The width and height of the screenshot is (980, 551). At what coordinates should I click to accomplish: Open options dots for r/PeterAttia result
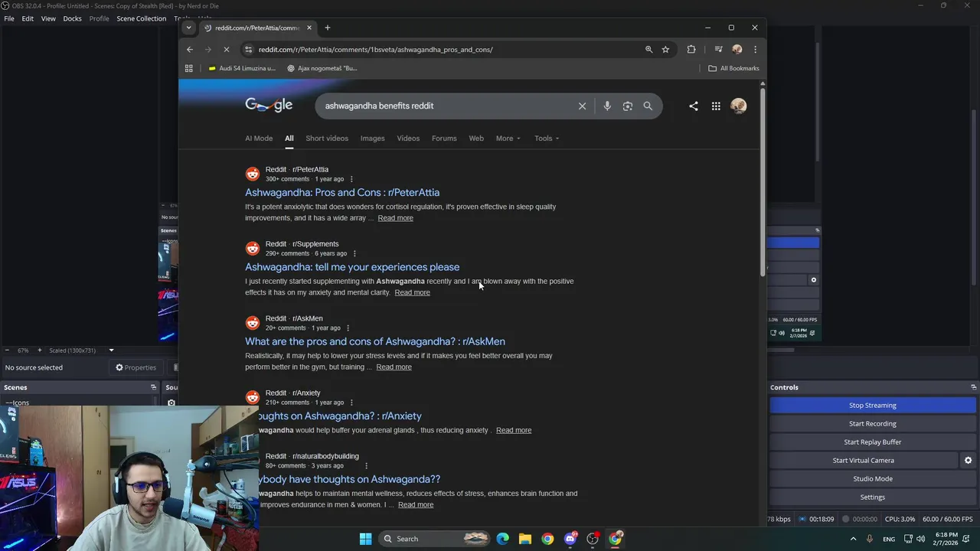pos(351,179)
